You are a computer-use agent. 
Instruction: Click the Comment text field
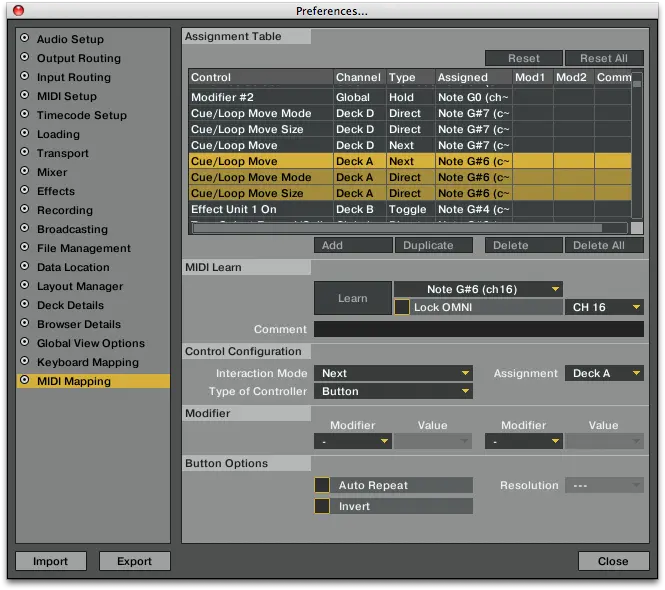click(x=478, y=329)
